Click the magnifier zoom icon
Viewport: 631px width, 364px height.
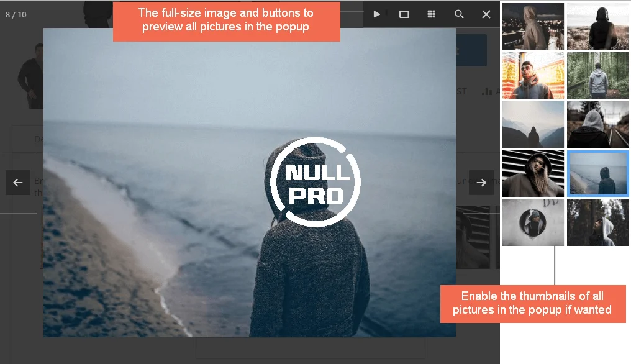pos(459,14)
